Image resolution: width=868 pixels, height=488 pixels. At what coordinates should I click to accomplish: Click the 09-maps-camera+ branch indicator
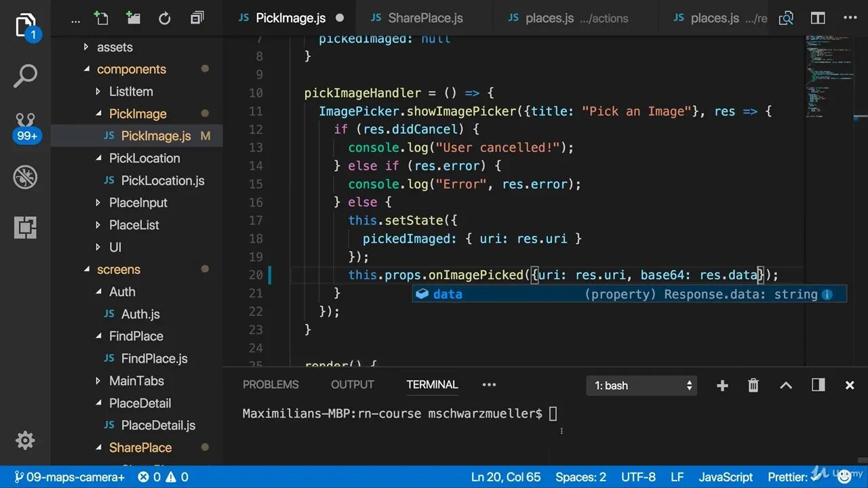coord(69,477)
